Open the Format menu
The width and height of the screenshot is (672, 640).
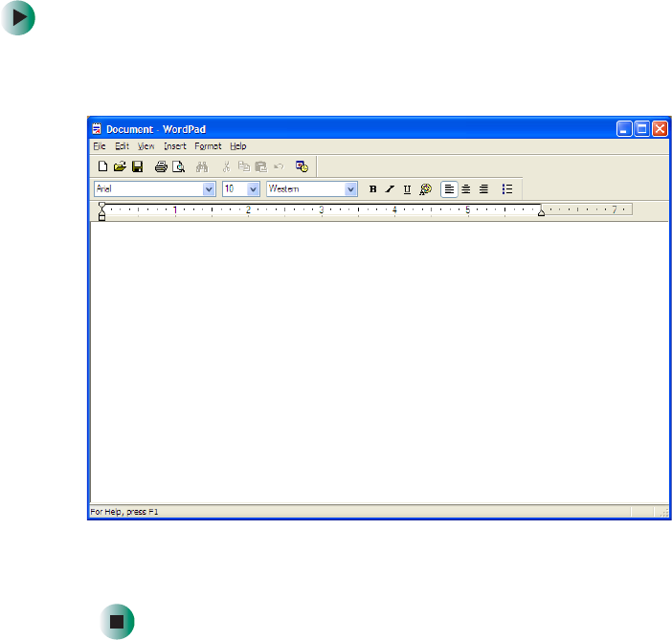208,146
